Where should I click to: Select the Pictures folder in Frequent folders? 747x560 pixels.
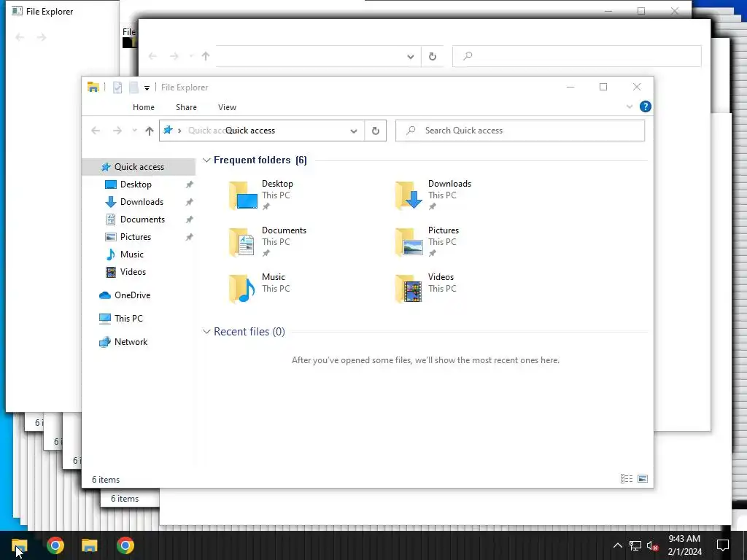[x=427, y=242]
